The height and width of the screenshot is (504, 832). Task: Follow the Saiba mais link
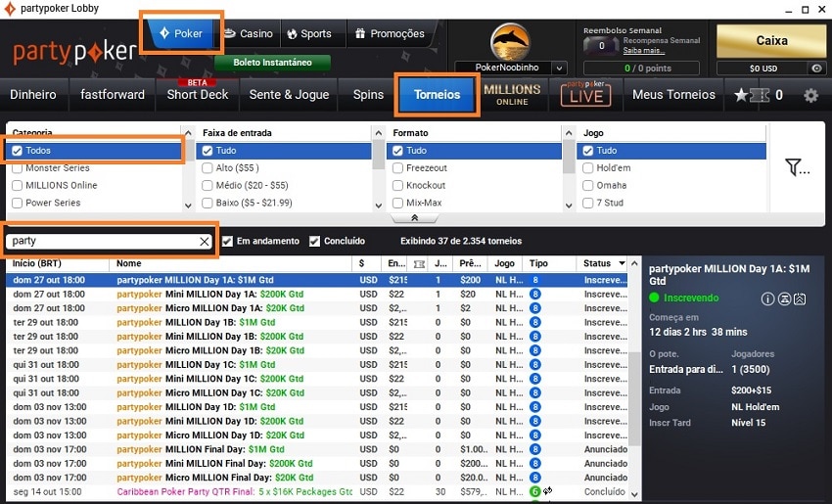(x=643, y=51)
